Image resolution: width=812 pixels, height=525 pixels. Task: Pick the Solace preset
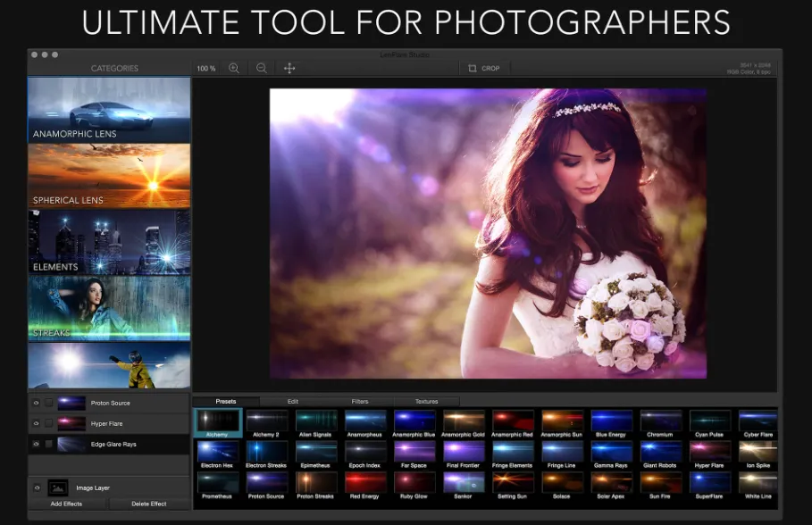click(562, 486)
